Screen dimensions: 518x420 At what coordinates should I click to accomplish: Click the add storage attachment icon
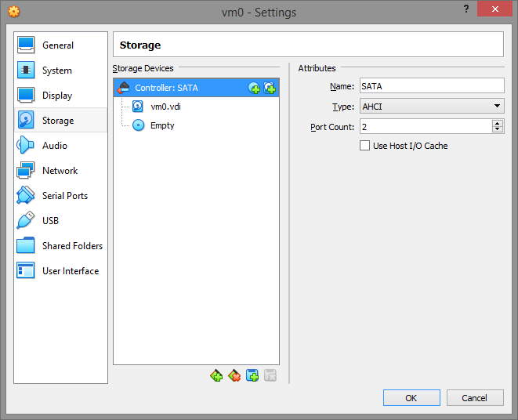(252, 376)
